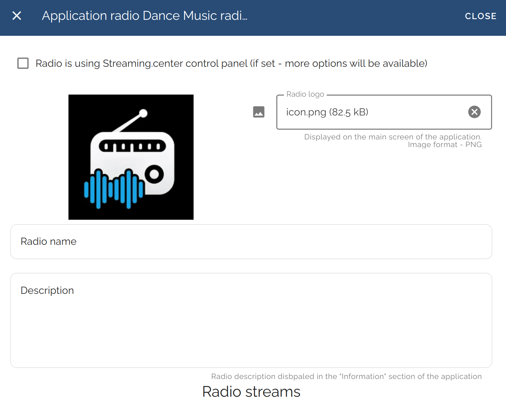Focus the Radio name input field
This screenshot has width=506, height=420.
click(x=251, y=242)
